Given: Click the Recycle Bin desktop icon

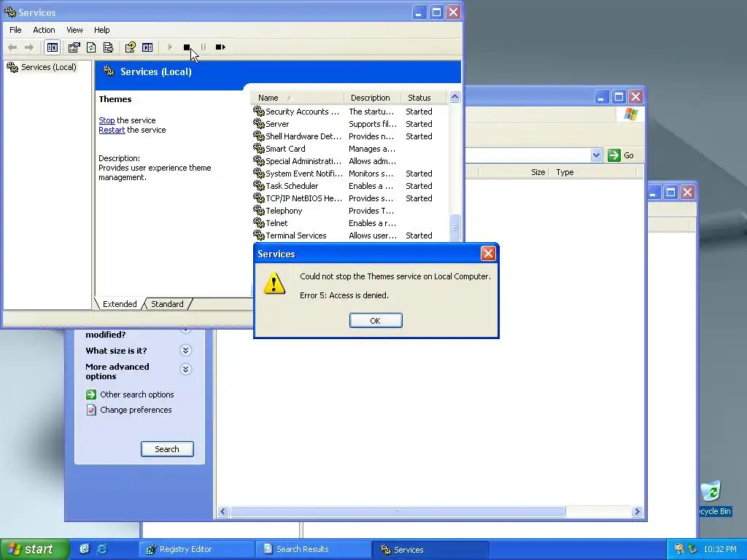Looking at the screenshot, I should (x=713, y=498).
